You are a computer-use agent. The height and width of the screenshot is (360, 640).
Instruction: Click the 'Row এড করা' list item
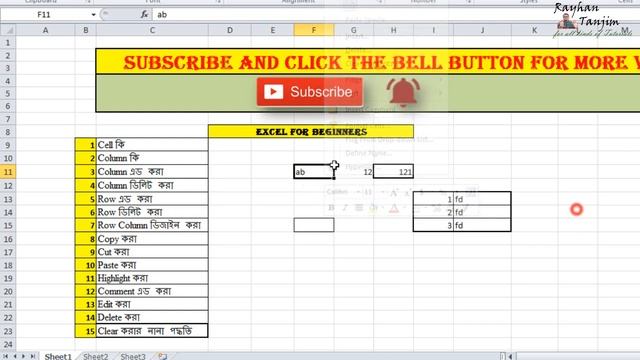(x=152, y=199)
